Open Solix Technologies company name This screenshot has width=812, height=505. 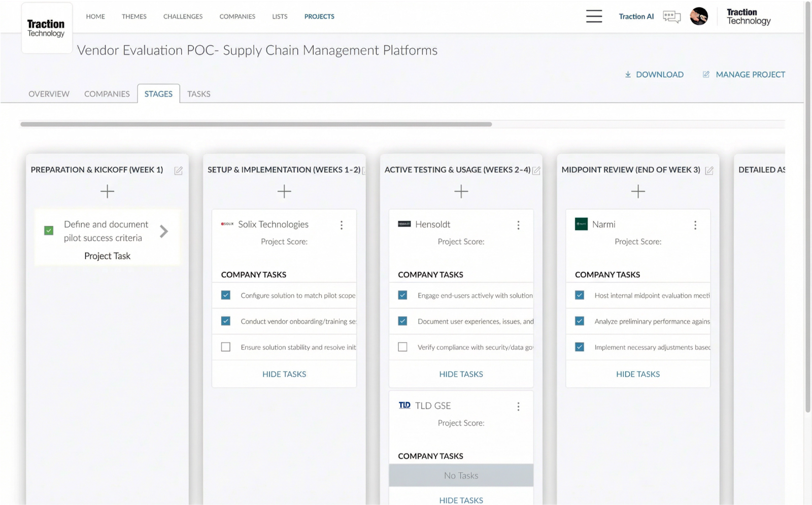(x=273, y=224)
